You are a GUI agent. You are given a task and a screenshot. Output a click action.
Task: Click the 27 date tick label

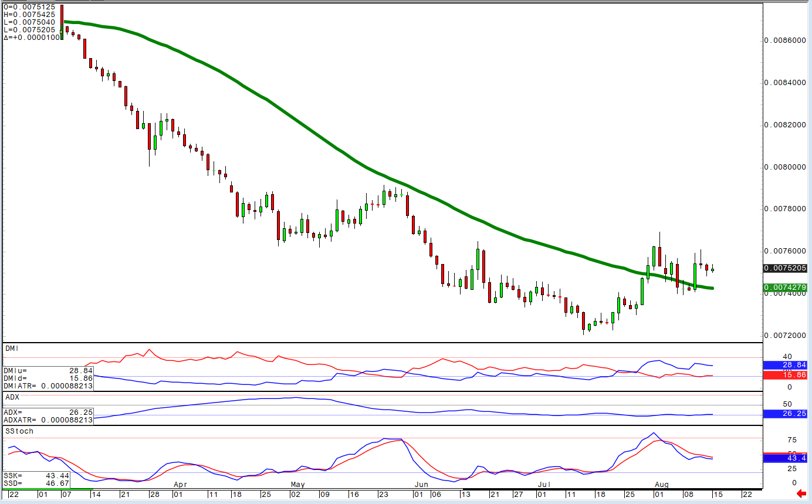[519, 494]
